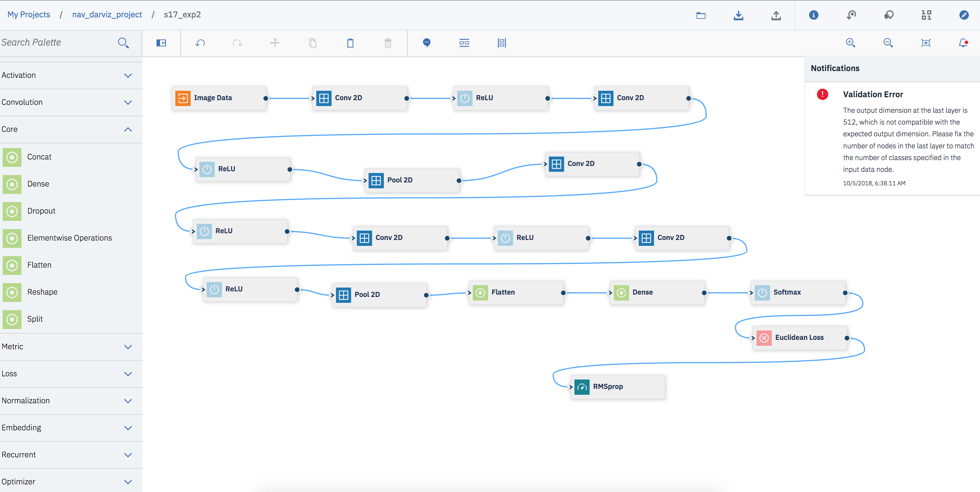Open the notifications bell icon
The height and width of the screenshot is (492, 980).
point(963,43)
